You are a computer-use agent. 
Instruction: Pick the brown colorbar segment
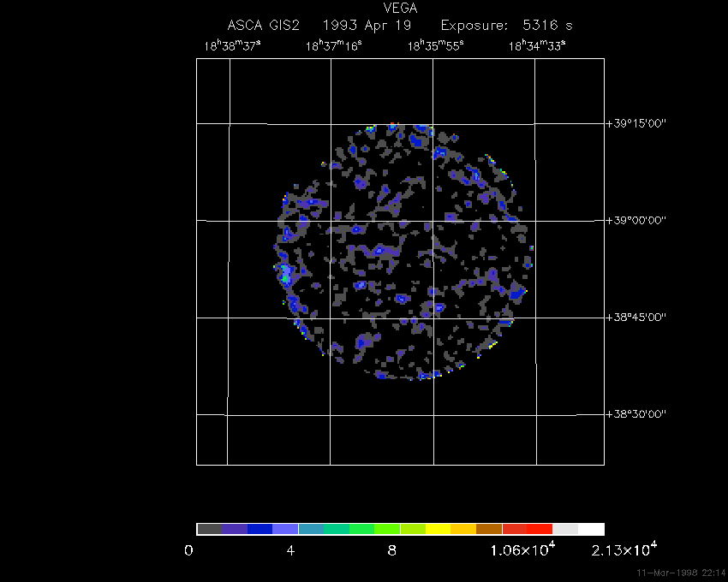pyautogui.click(x=489, y=529)
